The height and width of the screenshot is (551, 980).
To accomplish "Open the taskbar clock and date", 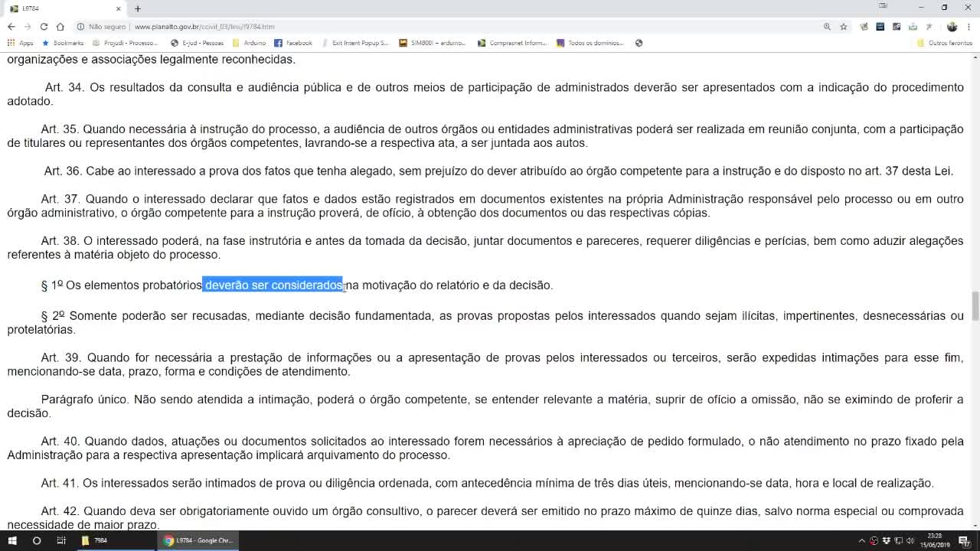I will point(935,540).
